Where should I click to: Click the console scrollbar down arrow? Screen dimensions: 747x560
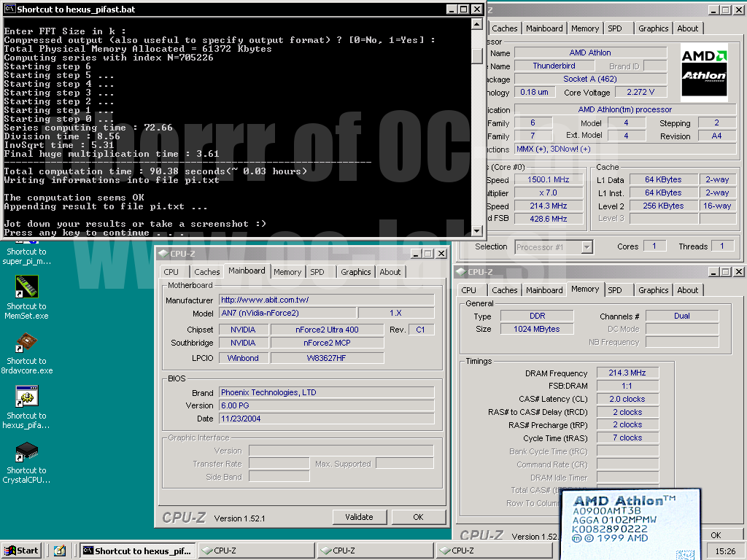pos(477,231)
